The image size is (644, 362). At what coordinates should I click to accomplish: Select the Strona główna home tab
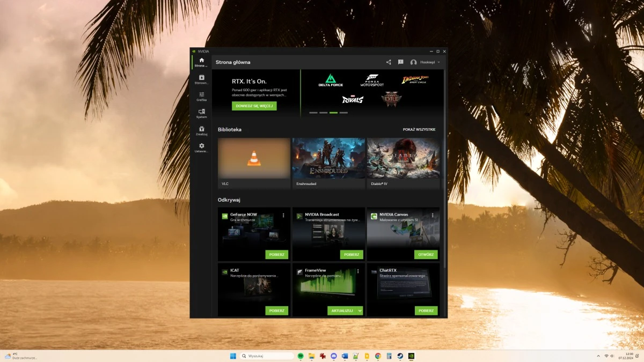[x=201, y=62]
